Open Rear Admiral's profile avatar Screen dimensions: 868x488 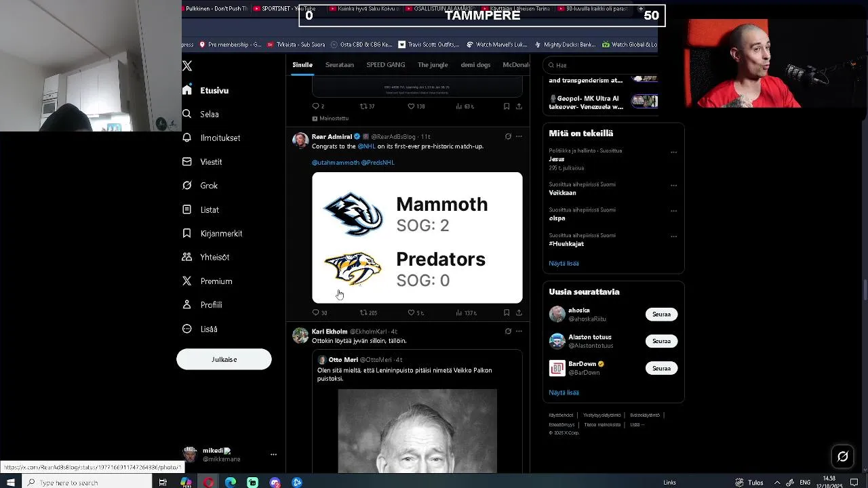pos(300,140)
